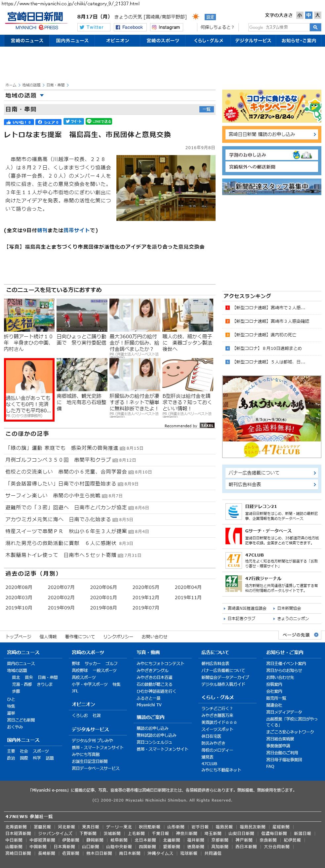325x868 pixels.
Task: Open ranking item 1 宮崎市で2人感染
Action: pyautogui.click(x=269, y=308)
